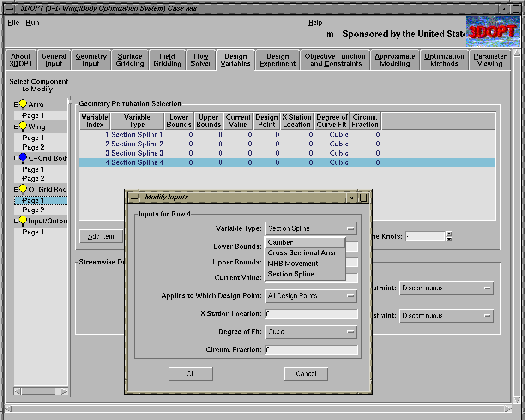Viewport: 525px width, 420px height.
Task: Open the Parameter Viewing tab
Action: pyautogui.click(x=490, y=60)
